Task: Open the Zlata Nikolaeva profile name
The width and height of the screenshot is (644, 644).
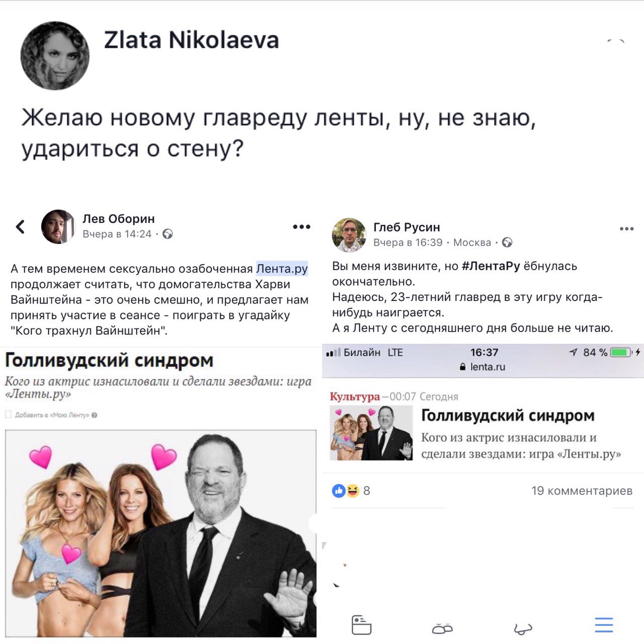Action: (191, 40)
